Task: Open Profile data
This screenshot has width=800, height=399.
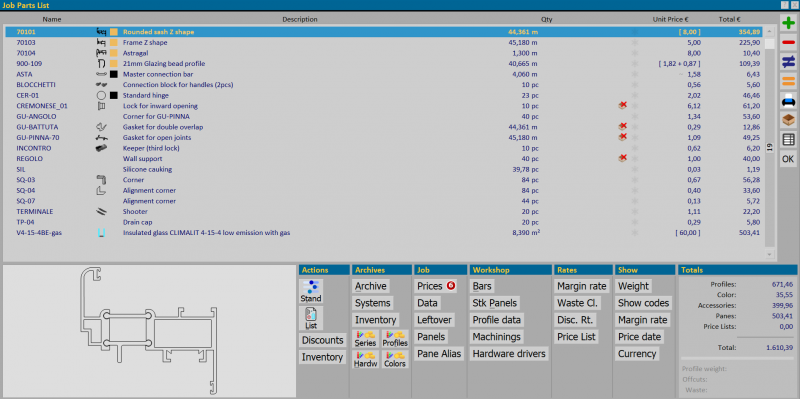Action: 497,320
